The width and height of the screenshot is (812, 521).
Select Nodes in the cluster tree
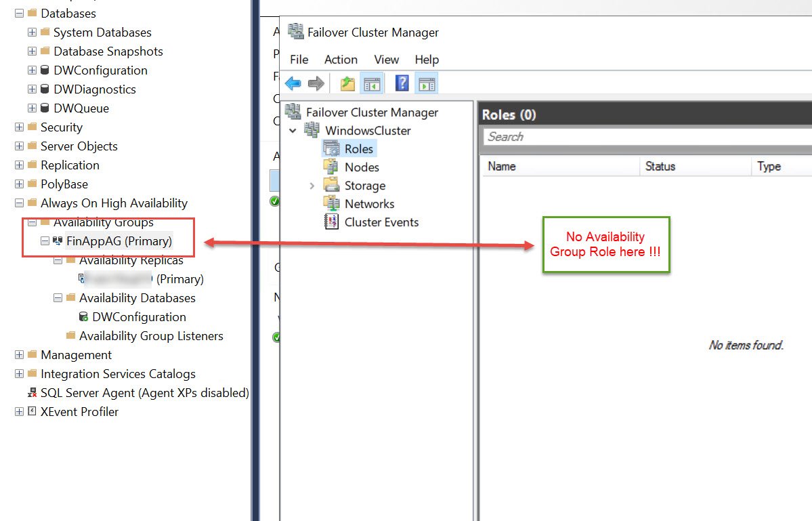point(362,167)
